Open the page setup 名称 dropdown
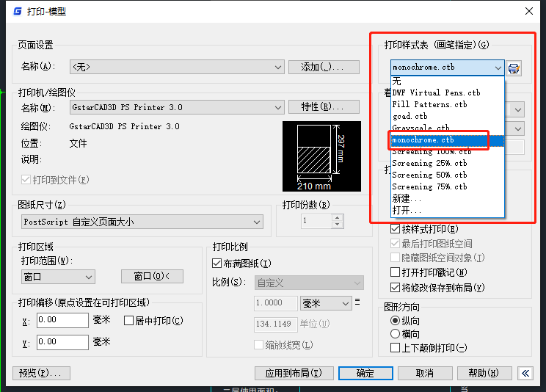Viewport: 546px width, 392px height. pos(177,67)
